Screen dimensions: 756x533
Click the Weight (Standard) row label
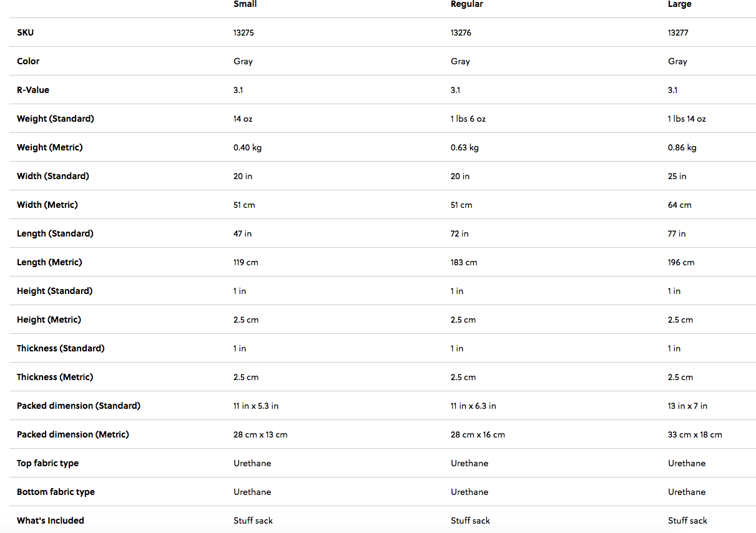[x=56, y=119]
